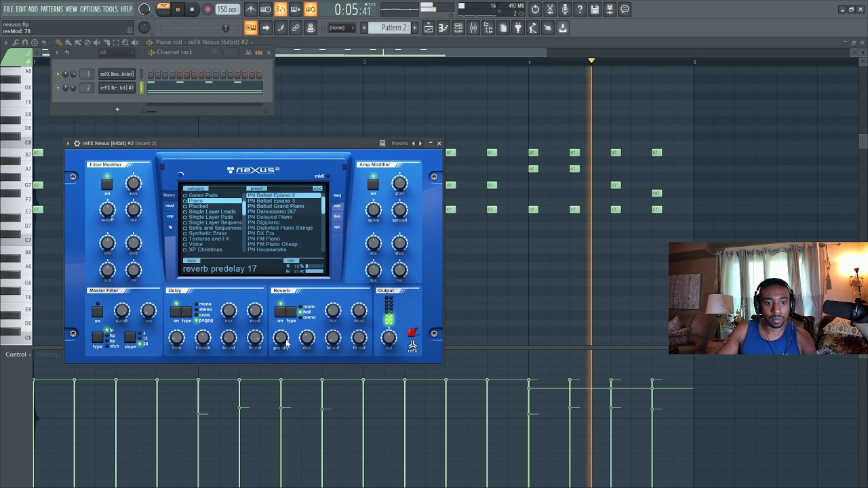Open the OPTIONS menu
The image size is (868, 488).
[x=90, y=9]
